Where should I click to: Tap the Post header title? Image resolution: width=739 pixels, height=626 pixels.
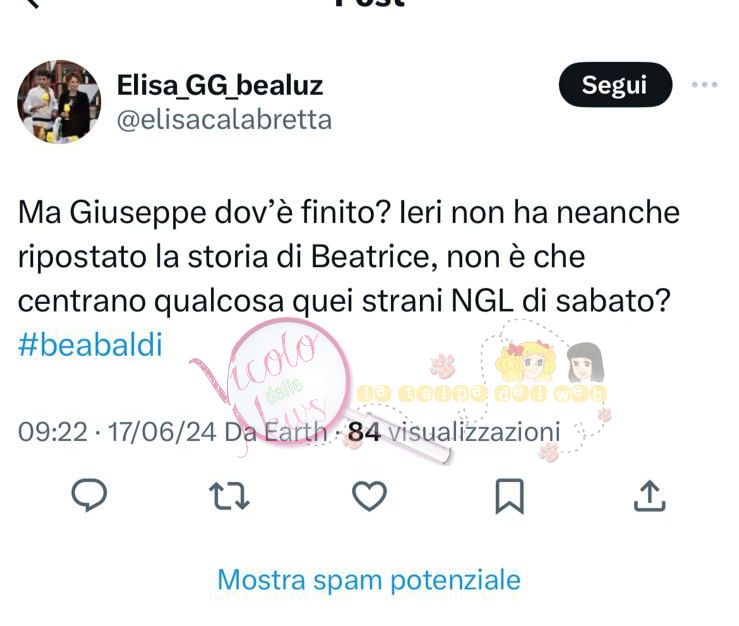tap(370, 3)
